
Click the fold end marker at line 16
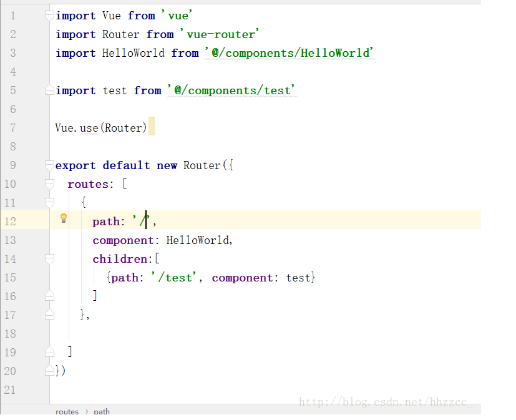[49, 296]
